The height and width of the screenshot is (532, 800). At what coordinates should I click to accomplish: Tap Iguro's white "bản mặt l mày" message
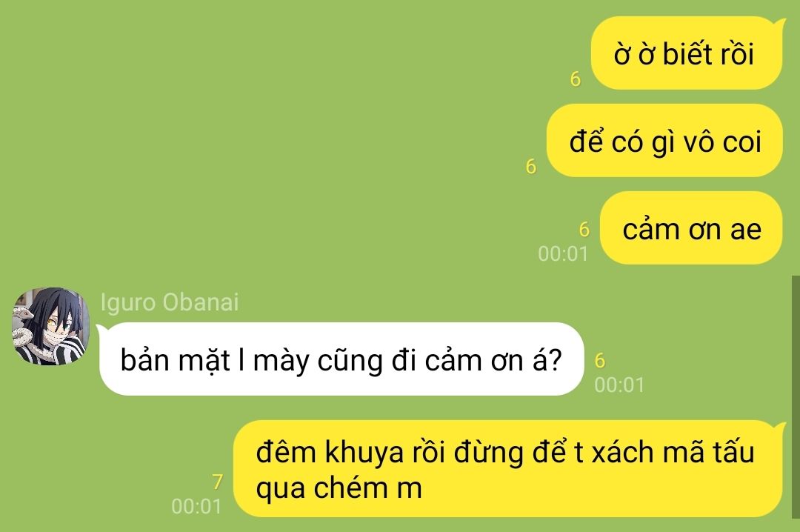341,359
